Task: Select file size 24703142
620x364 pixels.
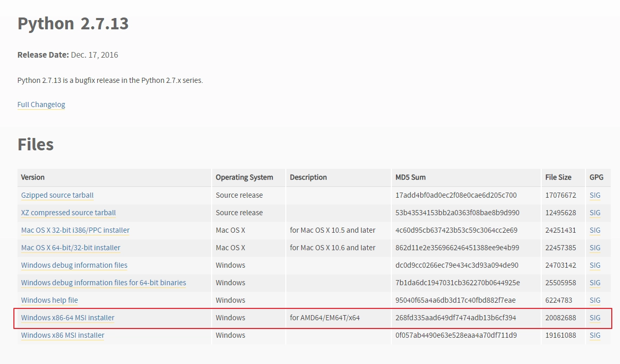Action: (561, 265)
